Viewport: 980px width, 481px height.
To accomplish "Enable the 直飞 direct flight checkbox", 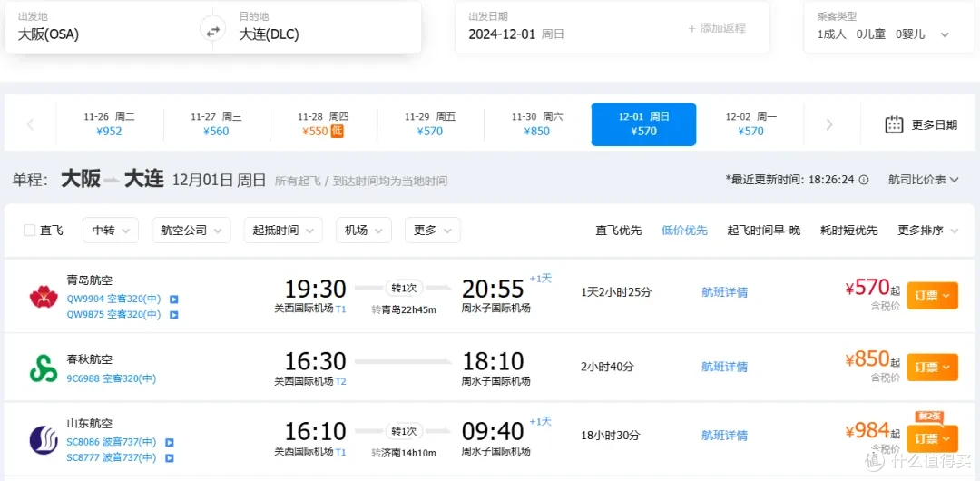I will [x=29, y=231].
